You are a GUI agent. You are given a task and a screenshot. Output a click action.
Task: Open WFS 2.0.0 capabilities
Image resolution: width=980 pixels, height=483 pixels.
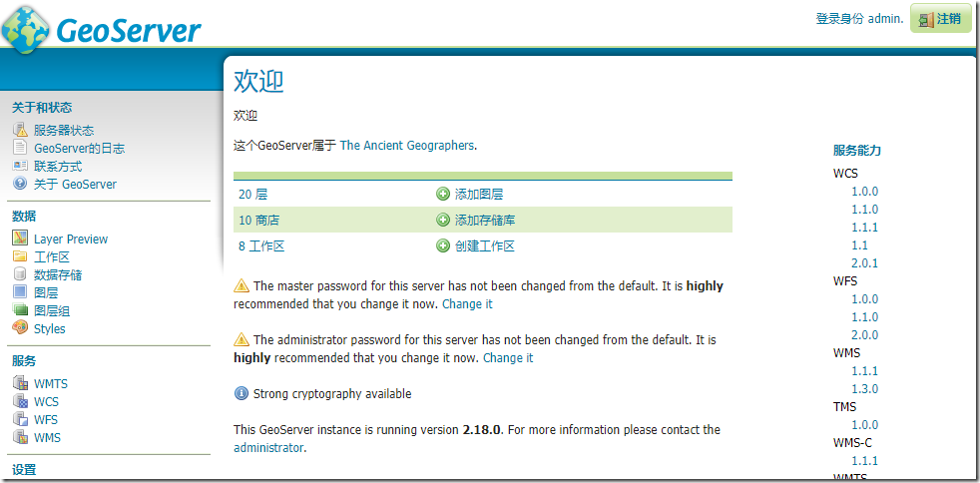point(864,335)
